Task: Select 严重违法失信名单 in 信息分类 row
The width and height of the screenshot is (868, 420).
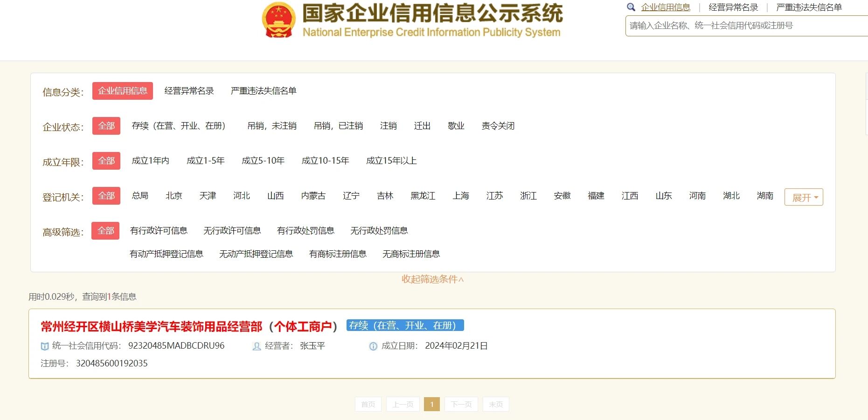Action: [264, 91]
